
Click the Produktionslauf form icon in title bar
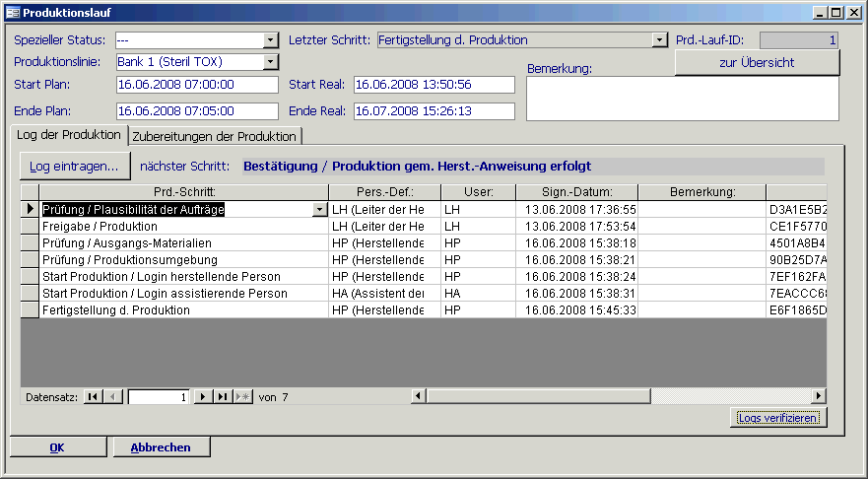(x=12, y=13)
